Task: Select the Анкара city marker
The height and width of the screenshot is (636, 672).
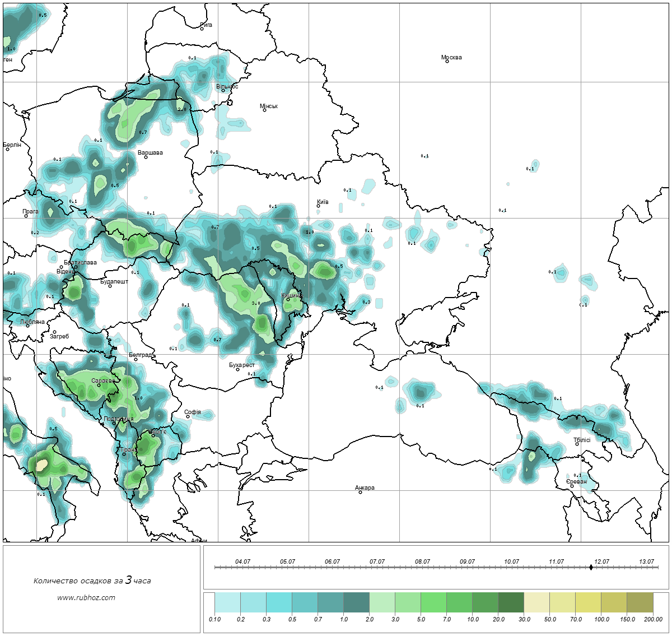Action: [x=360, y=492]
